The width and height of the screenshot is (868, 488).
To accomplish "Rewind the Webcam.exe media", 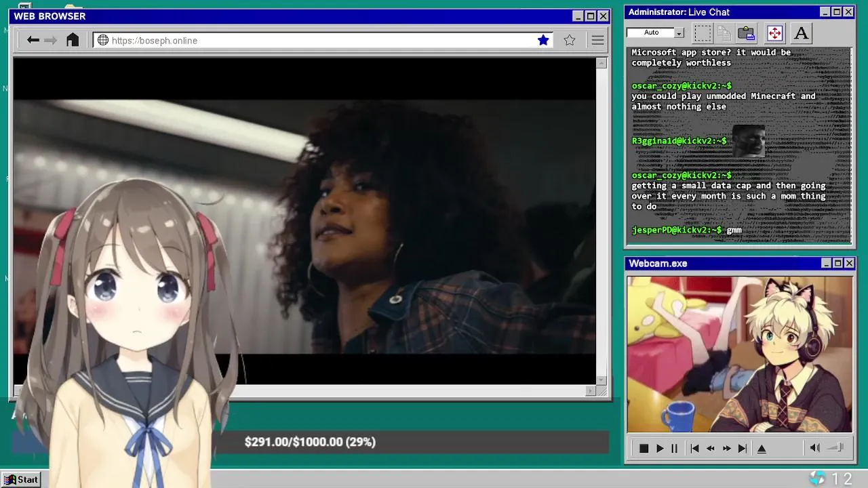I will click(711, 448).
